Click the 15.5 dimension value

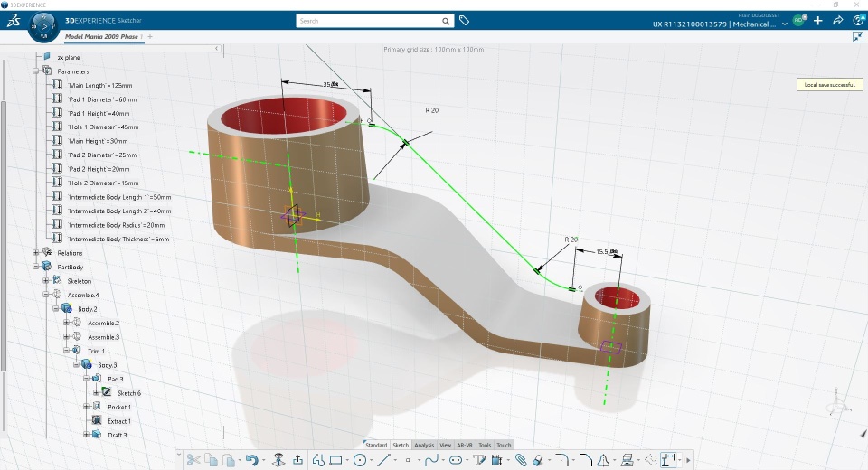tap(602, 252)
